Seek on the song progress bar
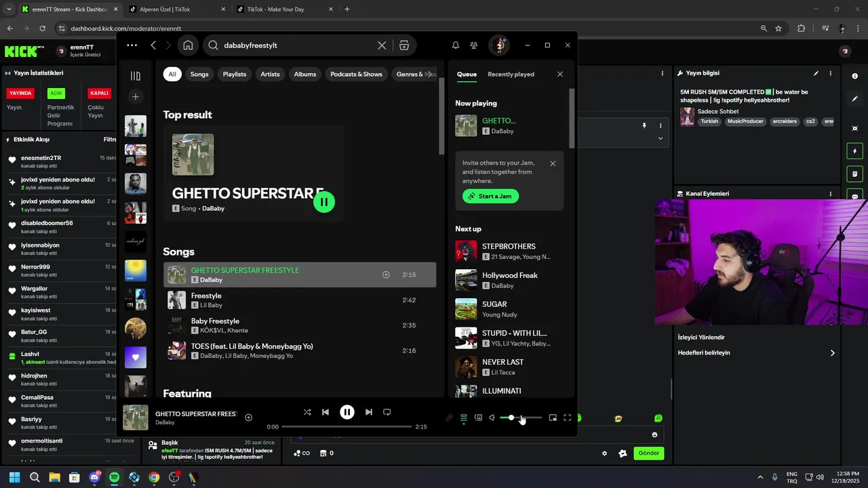This screenshot has width=868, height=488. tap(347, 427)
